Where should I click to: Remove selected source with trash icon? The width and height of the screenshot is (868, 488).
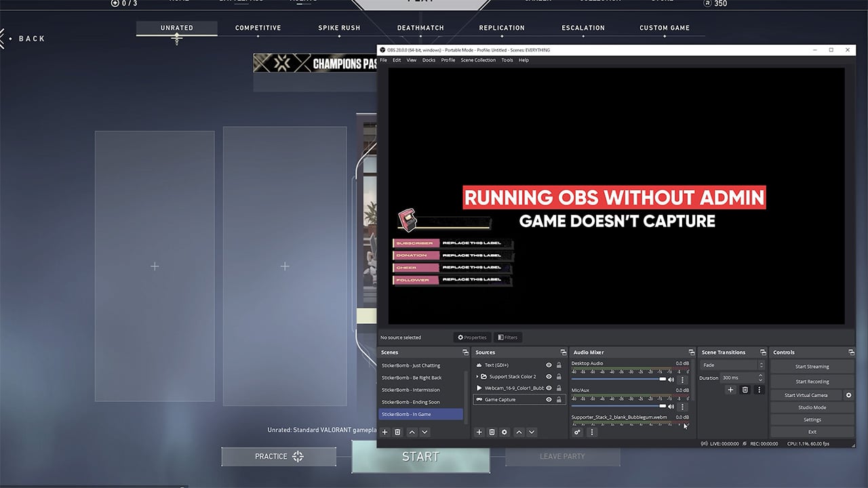pos(492,432)
